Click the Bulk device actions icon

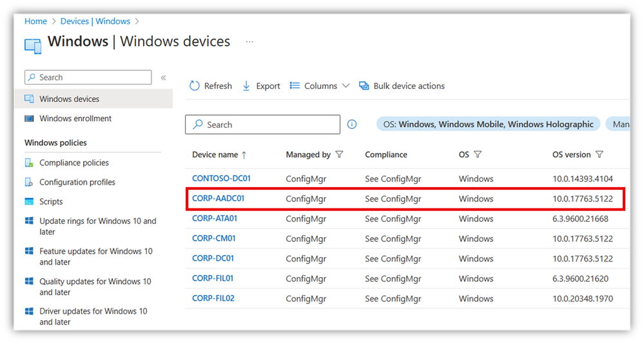point(364,85)
